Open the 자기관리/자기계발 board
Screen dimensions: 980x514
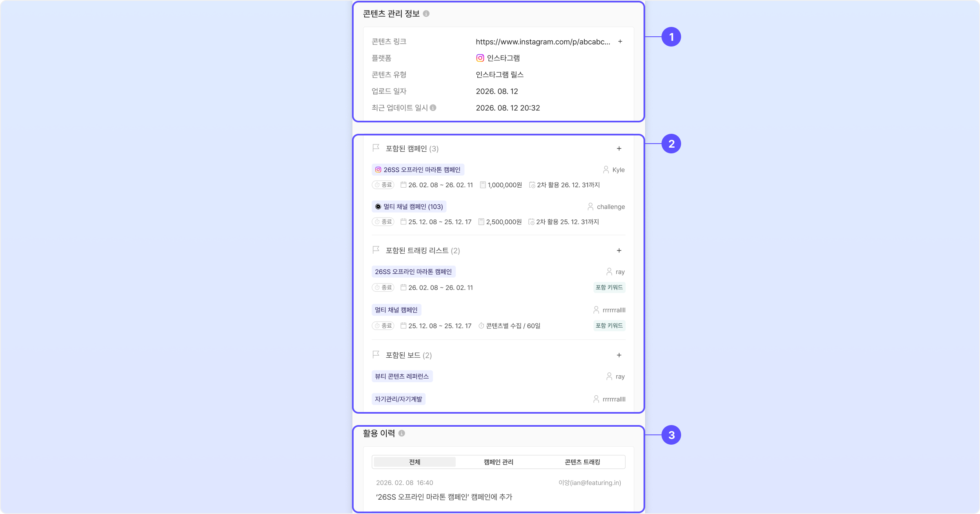point(399,399)
